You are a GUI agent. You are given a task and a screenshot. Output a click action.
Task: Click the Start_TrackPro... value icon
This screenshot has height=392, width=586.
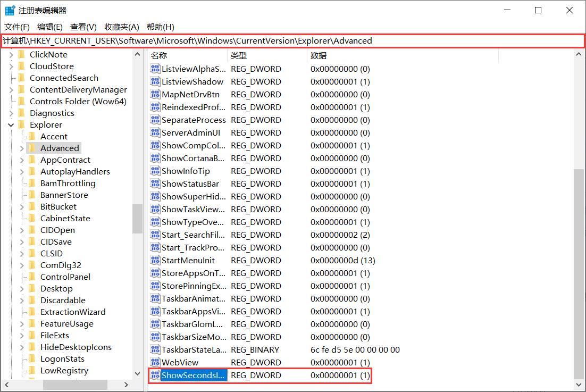[155, 247]
